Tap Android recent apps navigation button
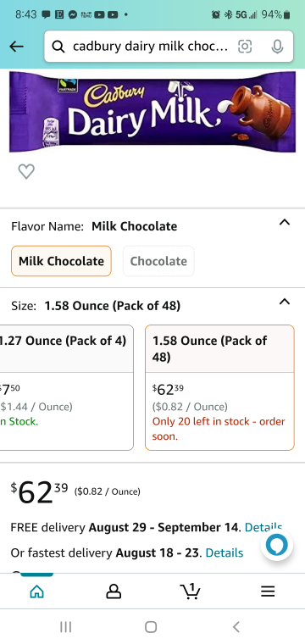 (x=66, y=627)
